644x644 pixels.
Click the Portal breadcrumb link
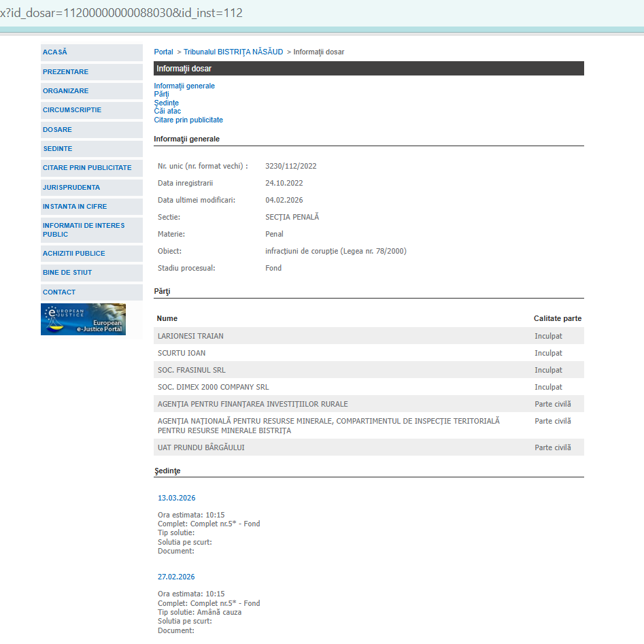163,52
